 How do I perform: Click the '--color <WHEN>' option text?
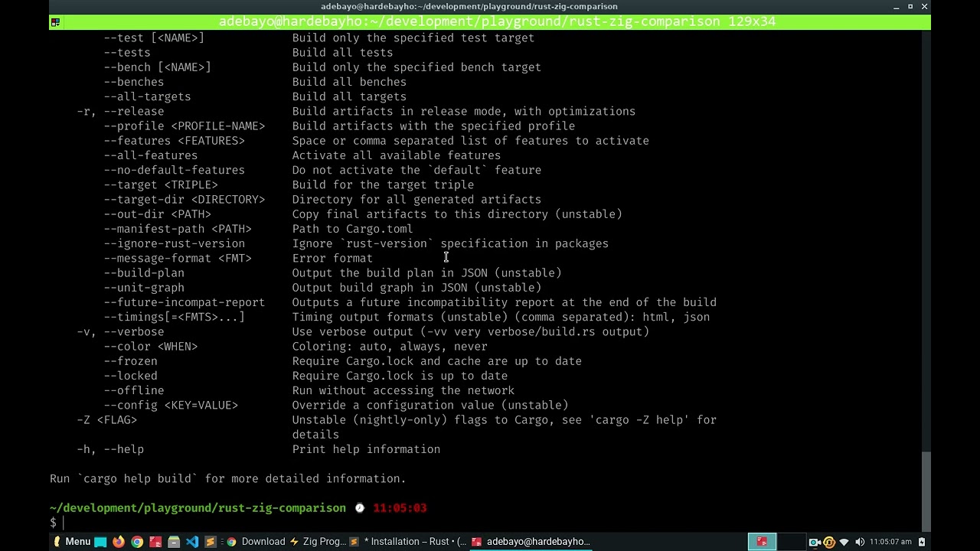151,347
